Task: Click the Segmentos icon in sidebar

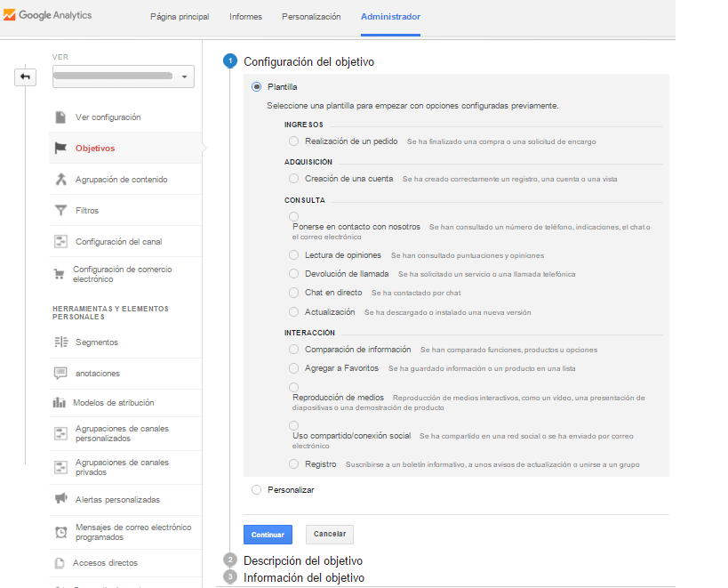Action: coord(60,342)
